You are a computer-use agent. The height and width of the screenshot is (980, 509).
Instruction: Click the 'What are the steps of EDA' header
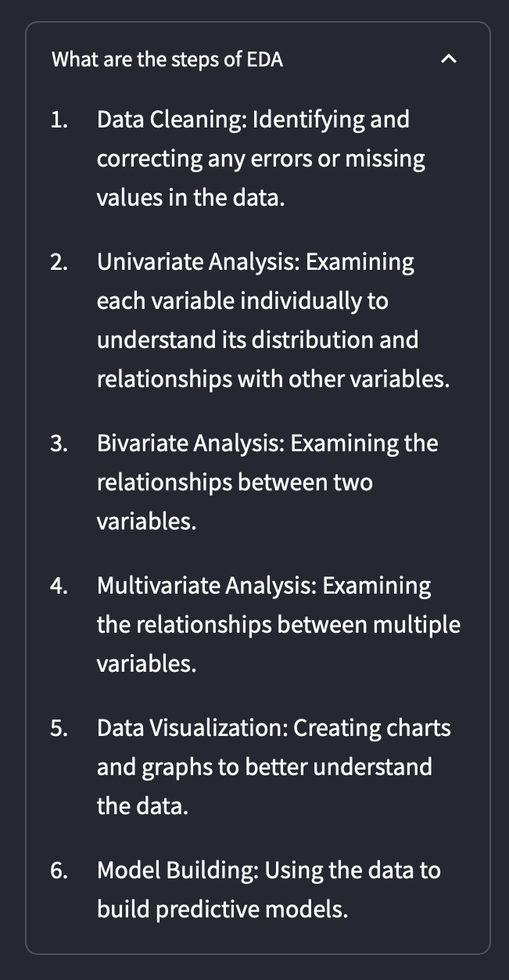(x=167, y=59)
